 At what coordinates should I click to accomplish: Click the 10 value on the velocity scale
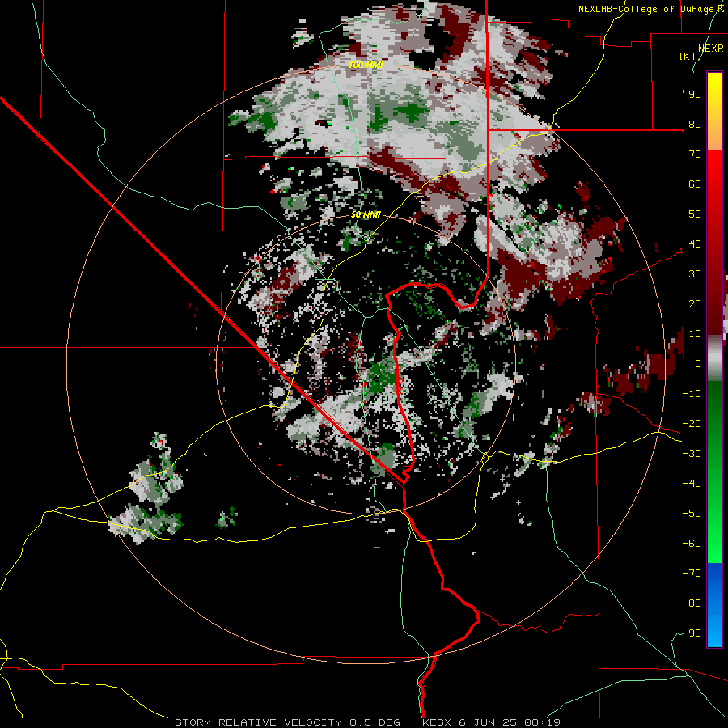click(695, 334)
